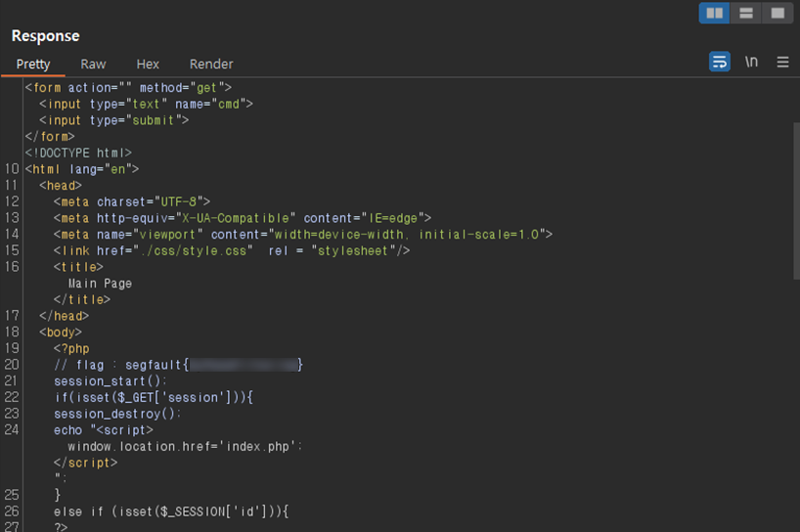800x532 pixels.
Task: Switch to side-by-side split layout icon
Action: [x=714, y=14]
